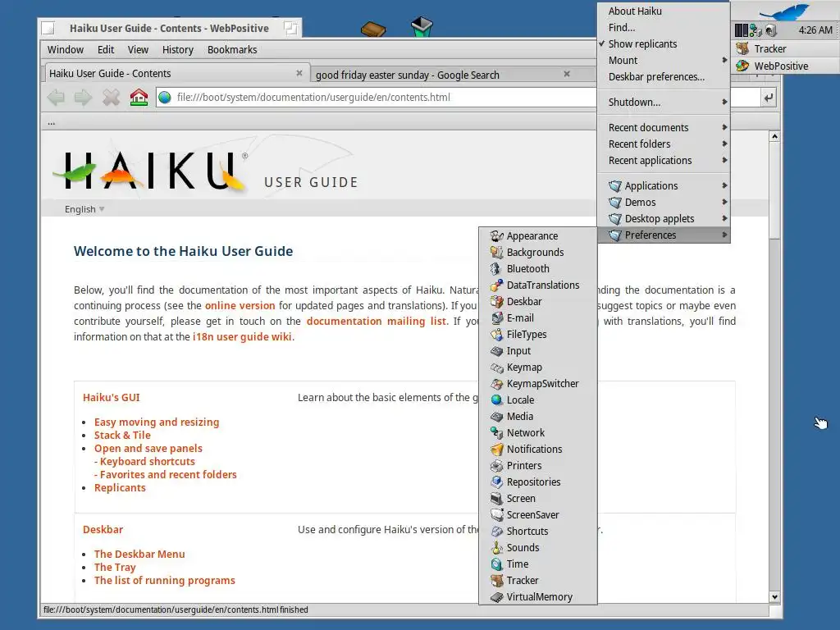Open the Bookmarks menu

click(232, 50)
